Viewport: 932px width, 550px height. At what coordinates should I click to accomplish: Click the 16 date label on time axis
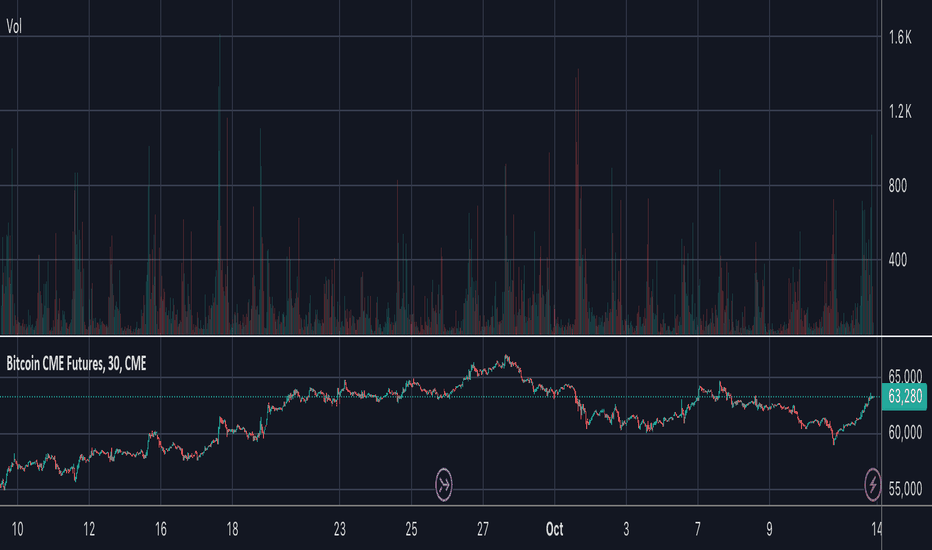pyautogui.click(x=160, y=529)
